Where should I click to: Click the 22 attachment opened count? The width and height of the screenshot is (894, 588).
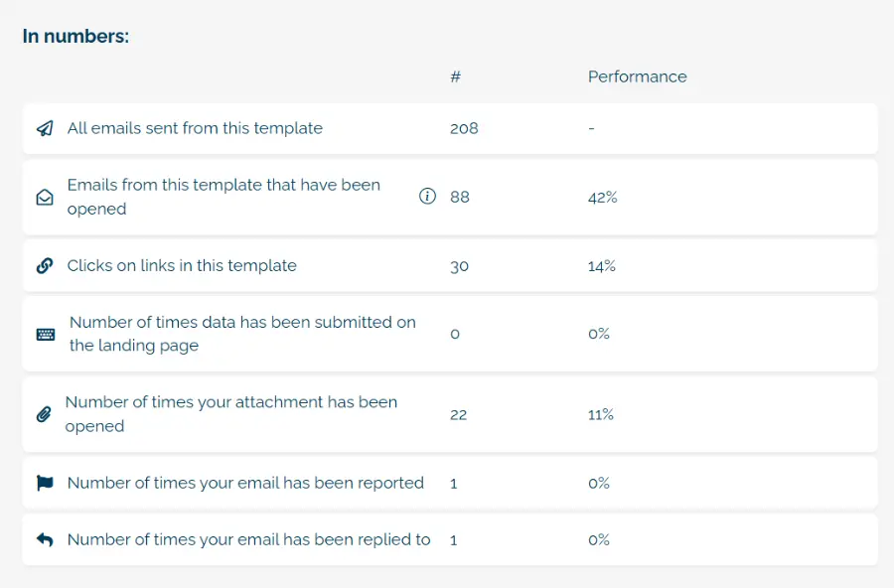[x=458, y=414]
